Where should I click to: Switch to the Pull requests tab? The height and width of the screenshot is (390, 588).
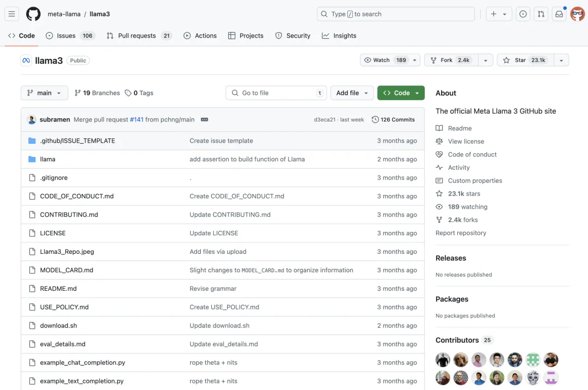coord(139,35)
